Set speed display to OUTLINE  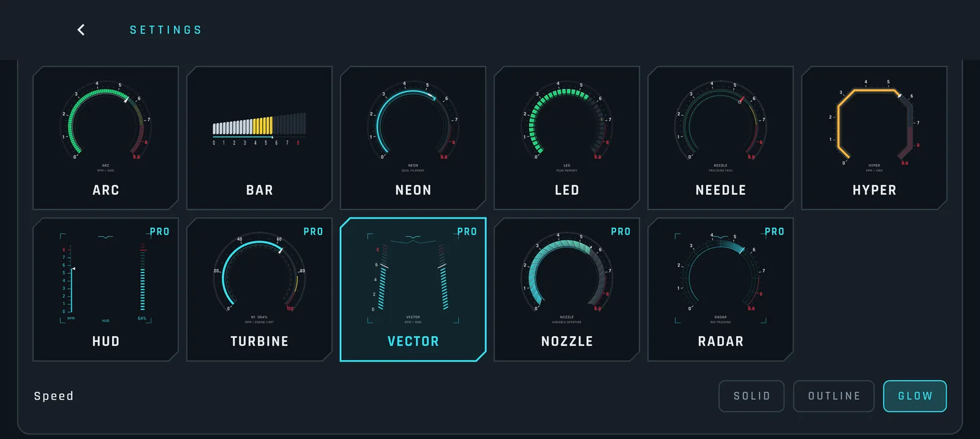tap(834, 396)
